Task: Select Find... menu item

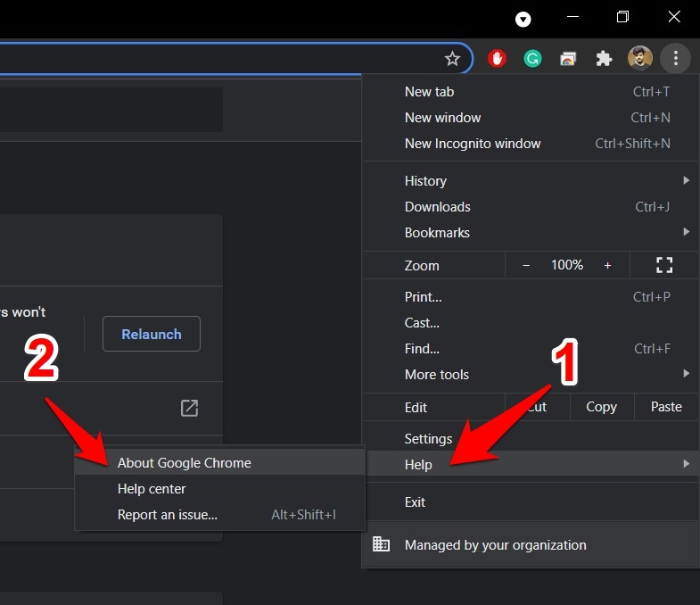Action: 531,349
